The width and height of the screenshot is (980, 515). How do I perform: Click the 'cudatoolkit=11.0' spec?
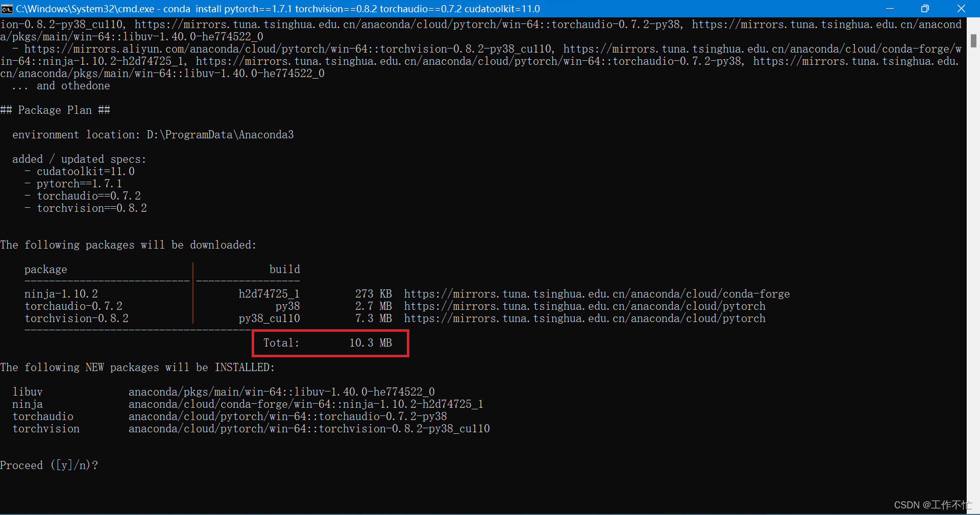tap(86, 171)
